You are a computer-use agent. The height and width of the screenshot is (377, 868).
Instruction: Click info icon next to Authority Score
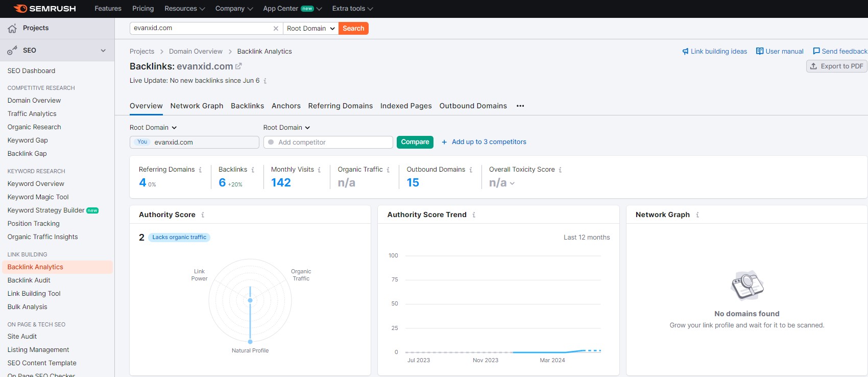tap(203, 215)
